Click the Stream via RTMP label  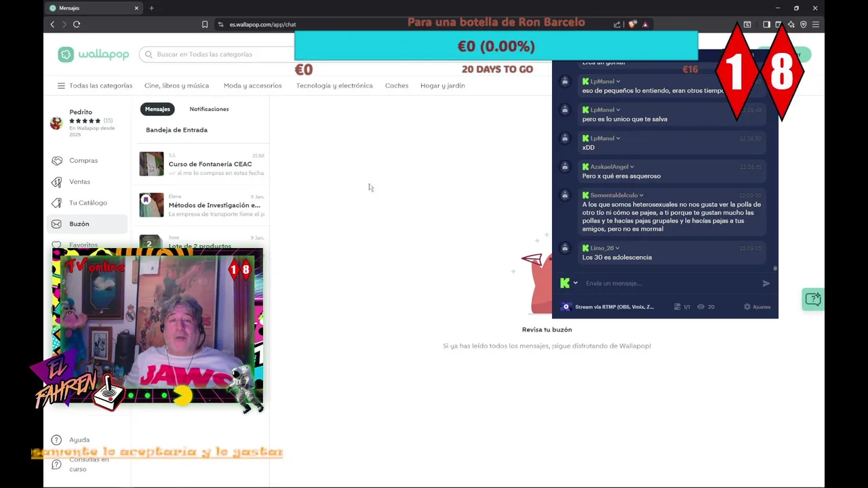[614, 307]
